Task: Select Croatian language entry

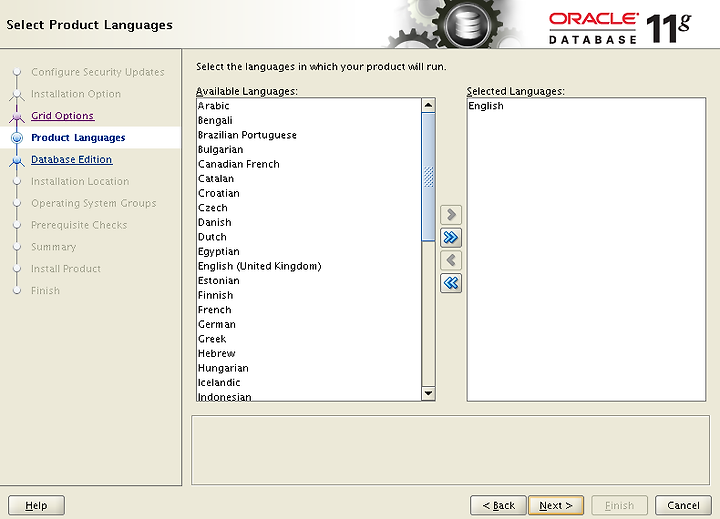Action: pos(309,193)
